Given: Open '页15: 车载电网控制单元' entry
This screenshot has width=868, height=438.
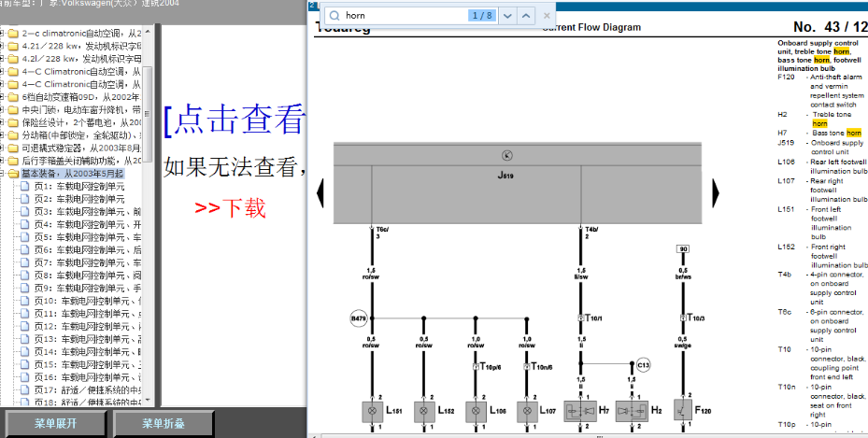Looking at the screenshot, I should [88, 364].
